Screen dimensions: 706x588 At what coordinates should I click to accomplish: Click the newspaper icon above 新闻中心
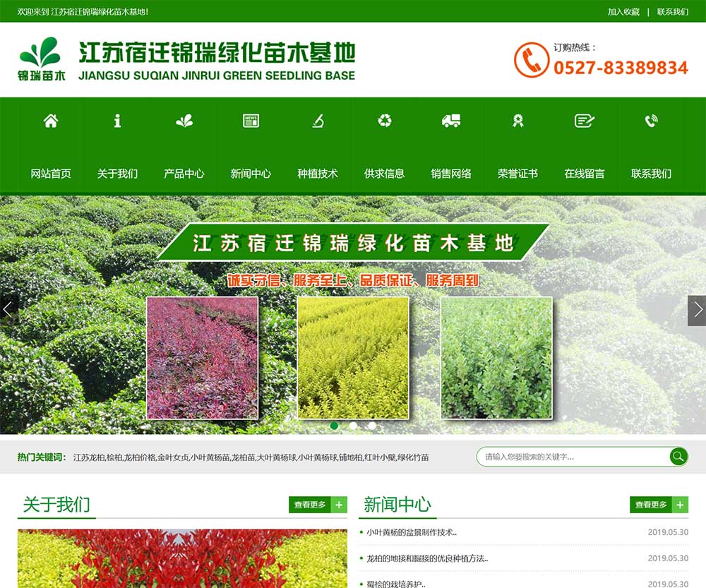click(251, 121)
